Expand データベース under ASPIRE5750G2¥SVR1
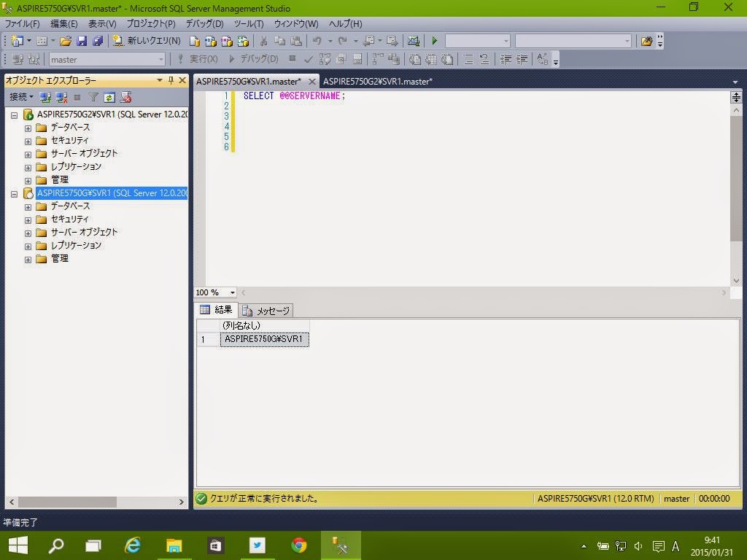The image size is (747, 560). pyautogui.click(x=28, y=128)
